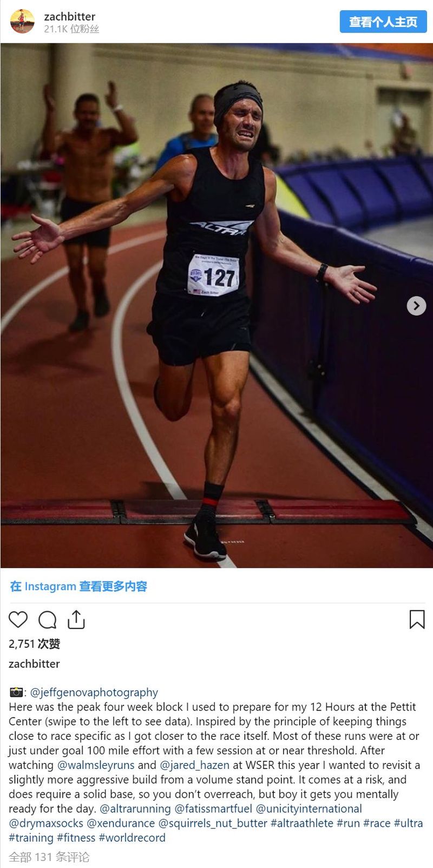Open the @jared_hazen mention
433x868 pixels.
[x=195, y=765]
